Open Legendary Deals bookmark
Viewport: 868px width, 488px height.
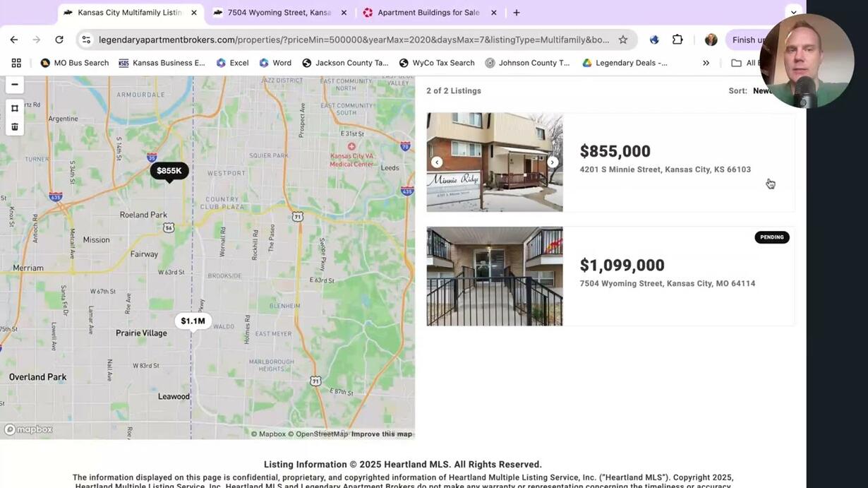[x=625, y=63]
